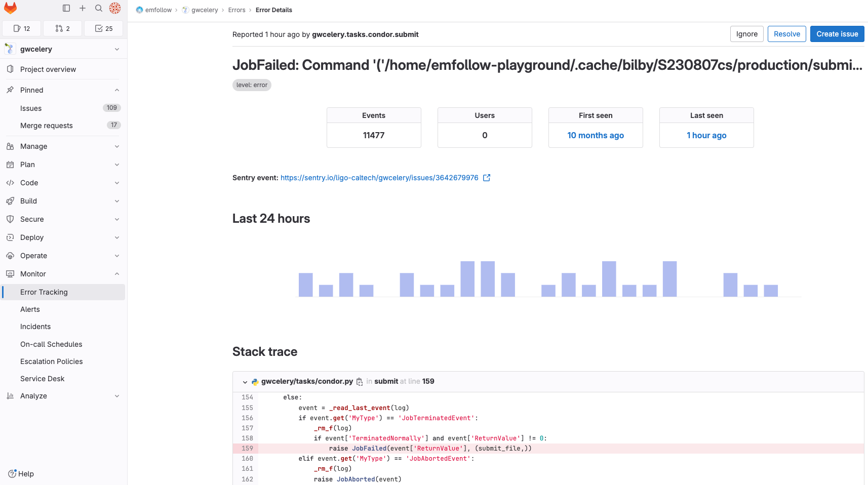
Task: Click the plus create new icon
Action: [83, 8]
